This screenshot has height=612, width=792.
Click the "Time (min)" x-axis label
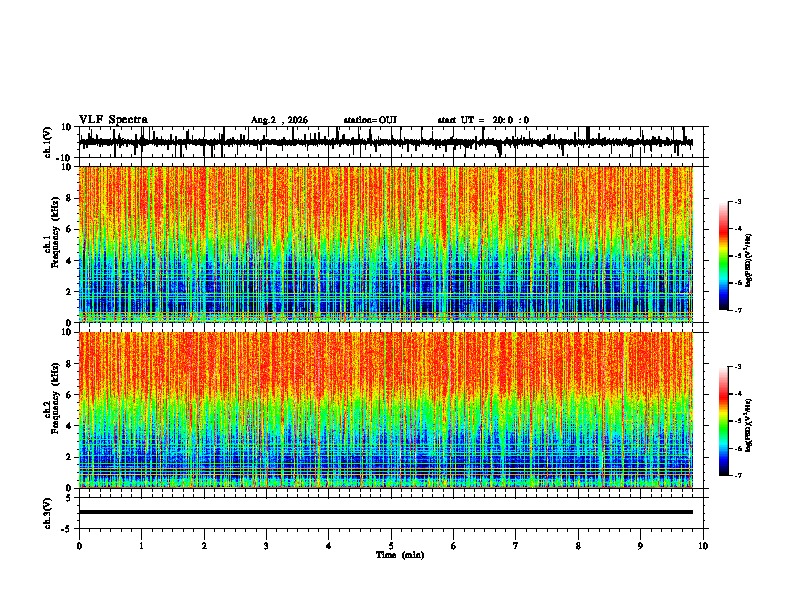pos(400,555)
